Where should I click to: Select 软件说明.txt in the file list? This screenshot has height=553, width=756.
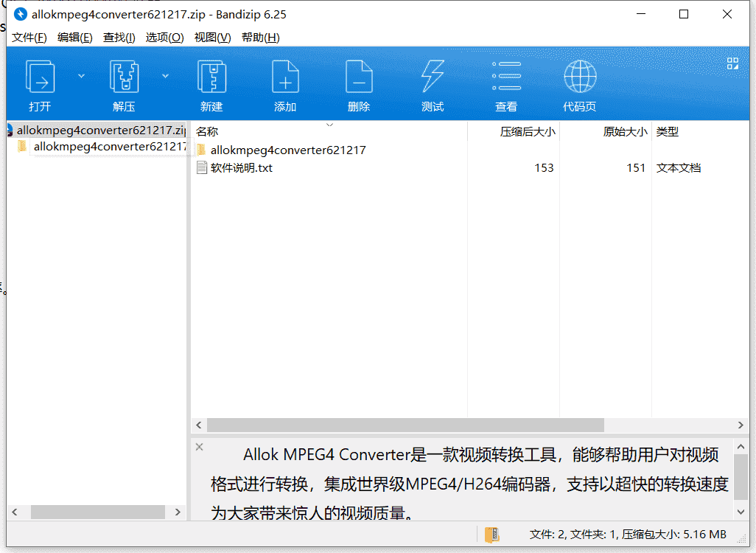click(x=242, y=168)
